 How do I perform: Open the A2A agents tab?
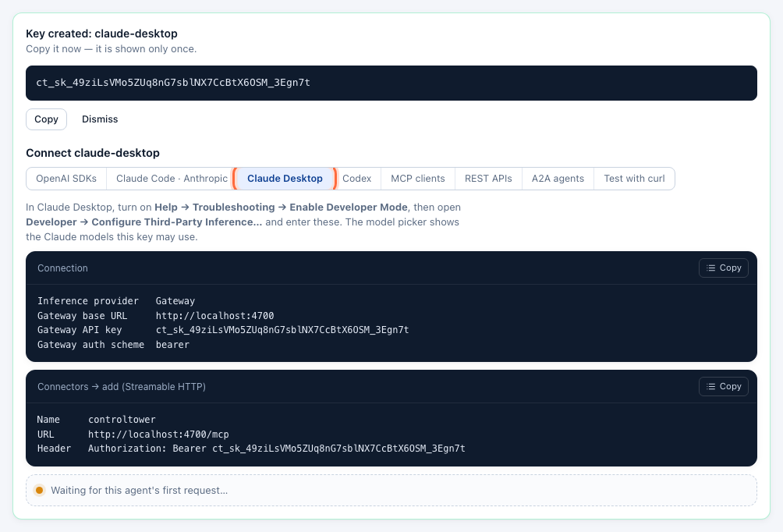(558, 179)
